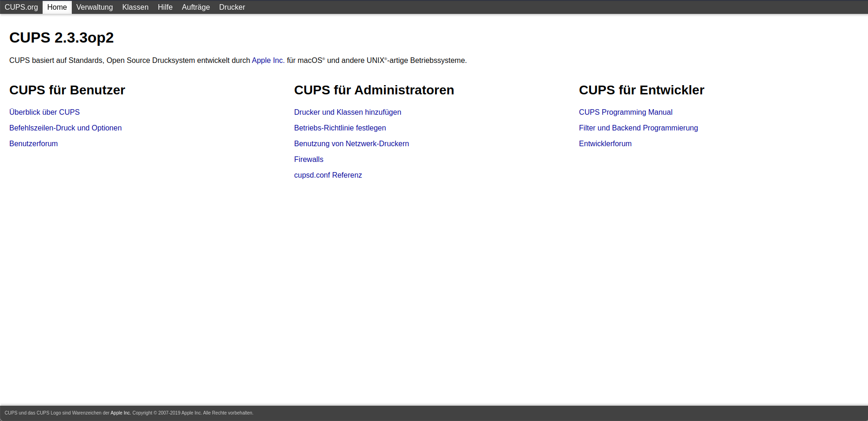This screenshot has width=868, height=421.
Task: Open the Klassen tab
Action: (x=135, y=7)
